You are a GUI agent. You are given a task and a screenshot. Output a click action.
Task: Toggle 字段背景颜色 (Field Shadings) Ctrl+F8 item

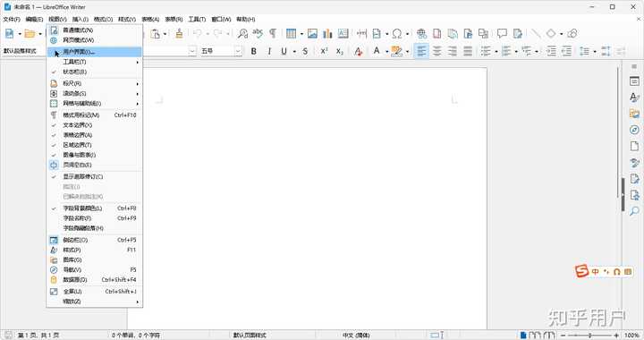pyautogui.click(x=95, y=208)
